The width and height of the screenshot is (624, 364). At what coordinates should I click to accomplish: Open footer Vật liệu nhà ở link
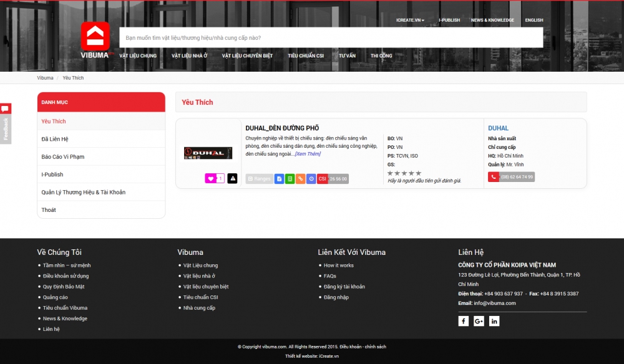[x=199, y=275]
